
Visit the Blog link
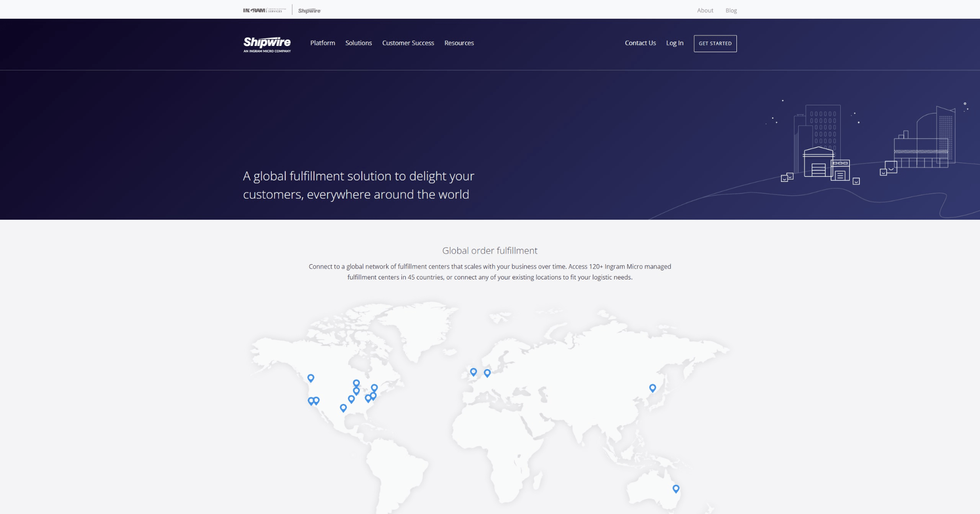click(731, 11)
